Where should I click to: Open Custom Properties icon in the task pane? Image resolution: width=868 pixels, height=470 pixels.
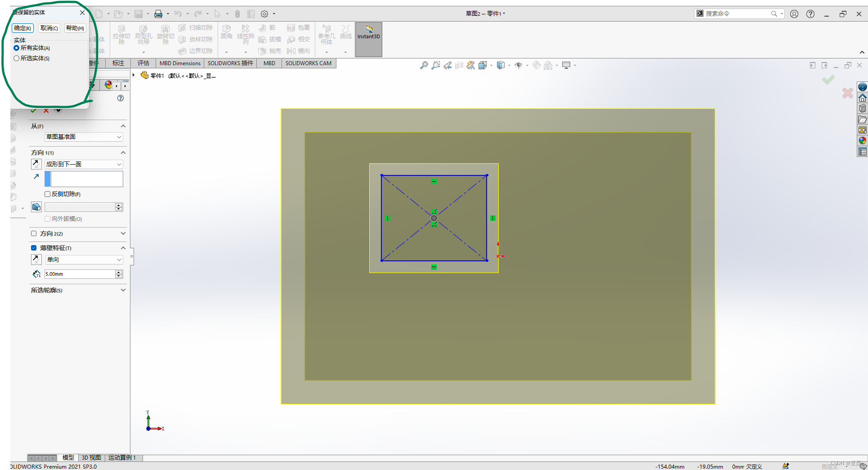click(862, 152)
